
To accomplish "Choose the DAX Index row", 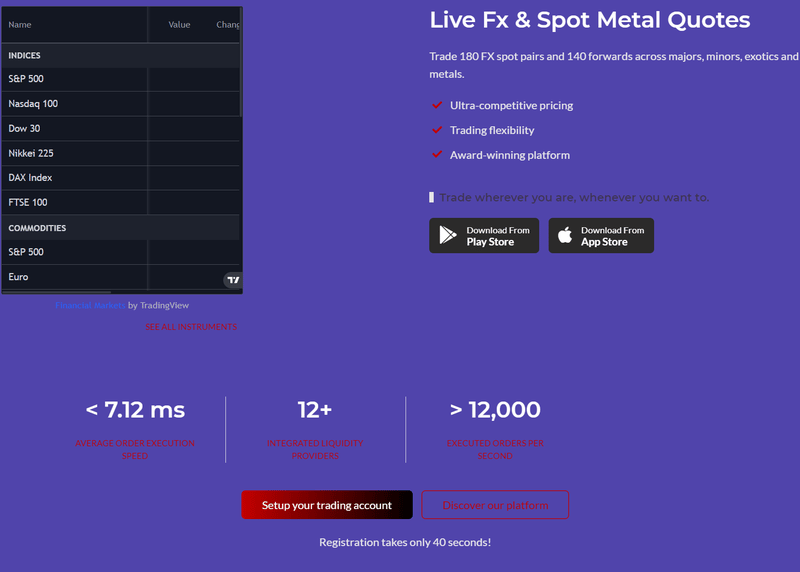I will pos(120,178).
